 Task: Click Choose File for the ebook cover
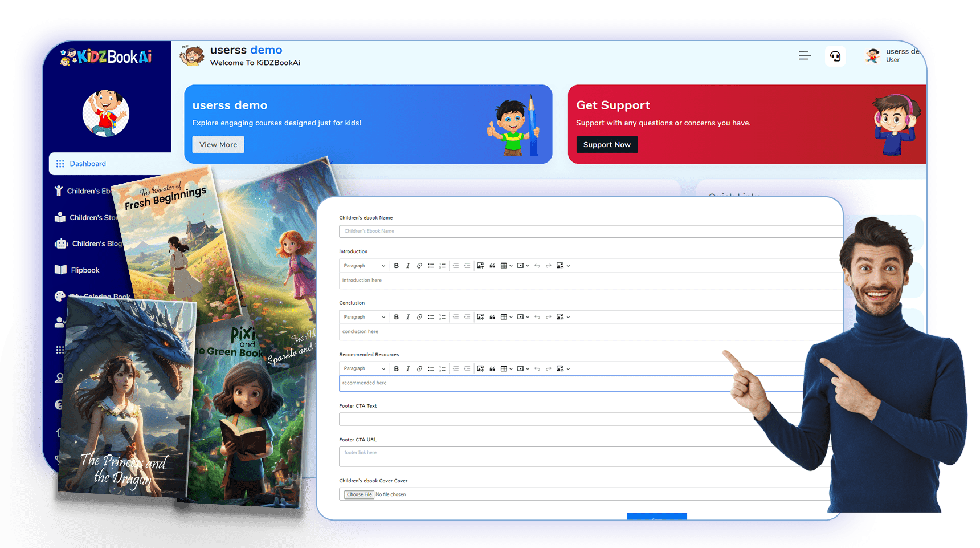[x=359, y=494]
